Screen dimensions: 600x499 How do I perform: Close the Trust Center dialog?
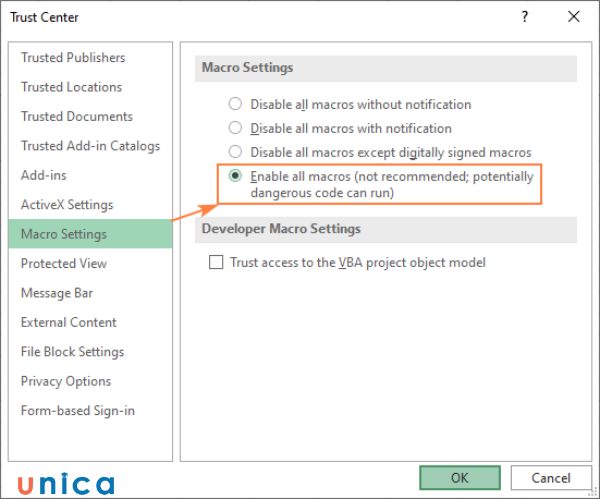click(573, 17)
